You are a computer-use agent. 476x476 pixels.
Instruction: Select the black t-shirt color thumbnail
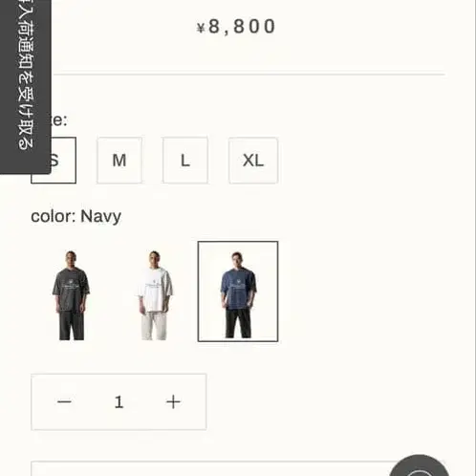(x=71, y=292)
